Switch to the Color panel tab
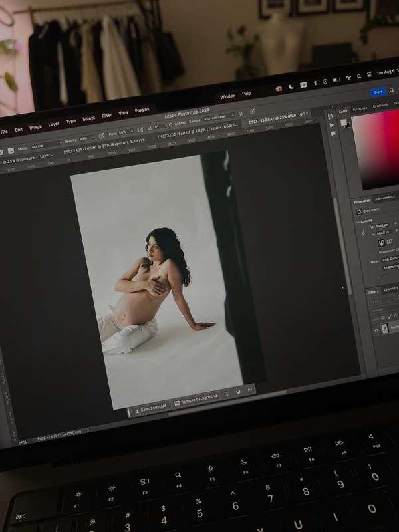Image resolution: width=399 pixels, height=532 pixels. [343, 111]
